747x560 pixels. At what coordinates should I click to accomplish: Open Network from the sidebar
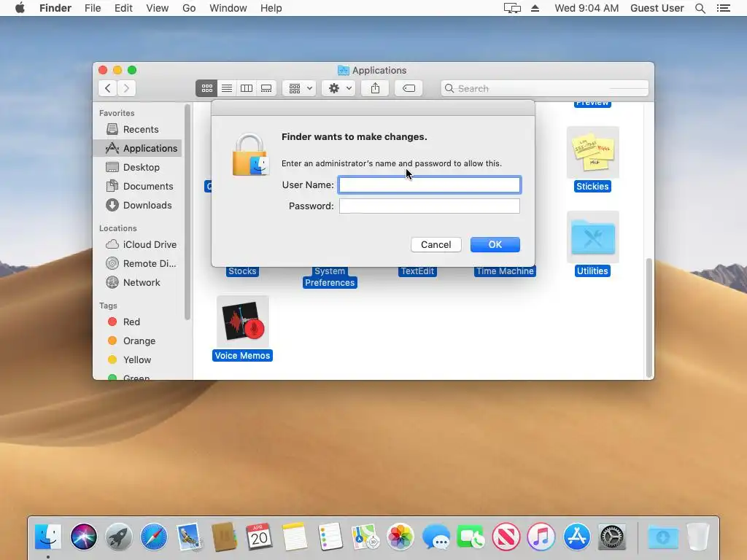137,282
